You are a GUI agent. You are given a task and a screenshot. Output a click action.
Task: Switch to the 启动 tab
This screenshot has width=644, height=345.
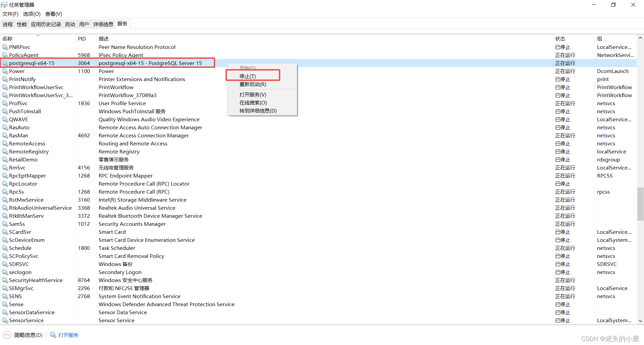pyautogui.click(x=70, y=24)
